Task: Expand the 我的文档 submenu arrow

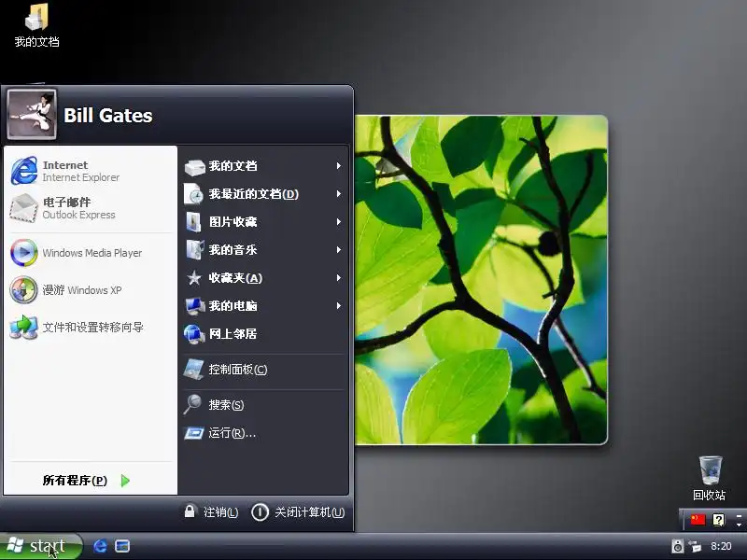Action: [338, 166]
